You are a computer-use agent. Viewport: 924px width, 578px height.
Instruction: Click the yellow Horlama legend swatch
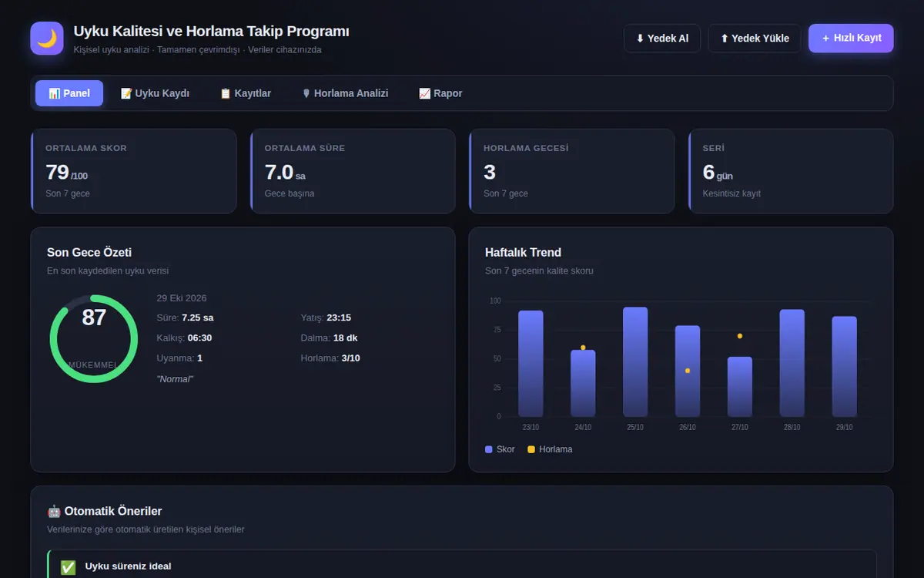coord(531,449)
